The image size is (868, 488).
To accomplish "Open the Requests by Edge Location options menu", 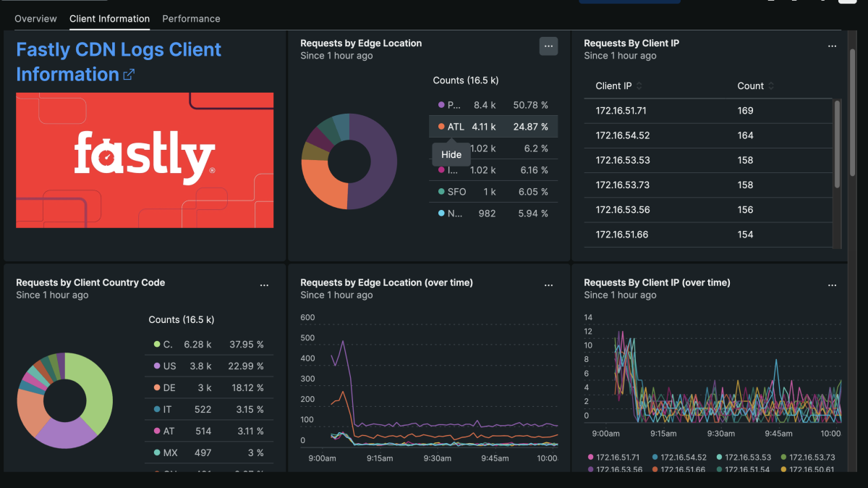I will (548, 46).
